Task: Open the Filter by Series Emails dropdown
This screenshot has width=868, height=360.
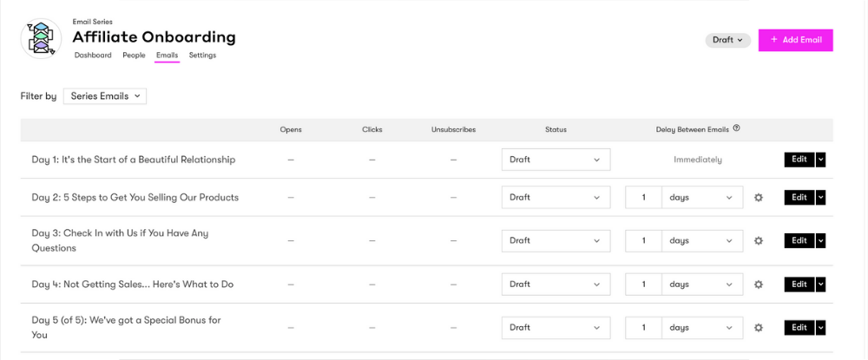Action: coord(105,96)
